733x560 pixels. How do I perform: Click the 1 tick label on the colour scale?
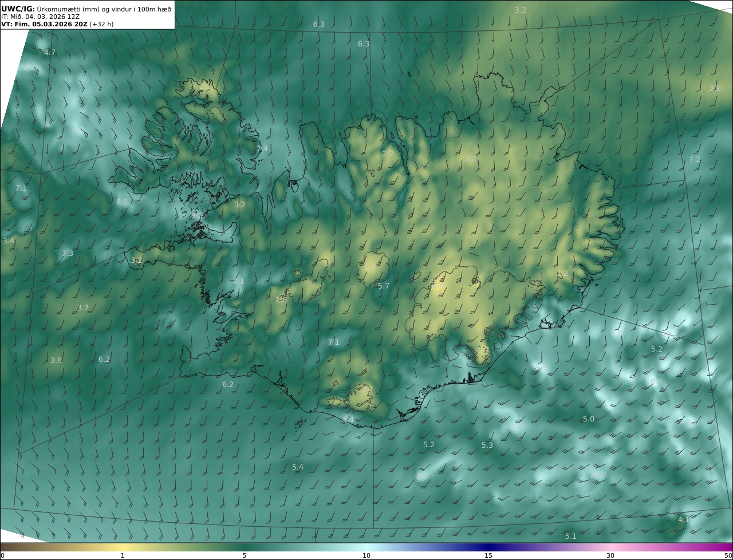(122, 556)
